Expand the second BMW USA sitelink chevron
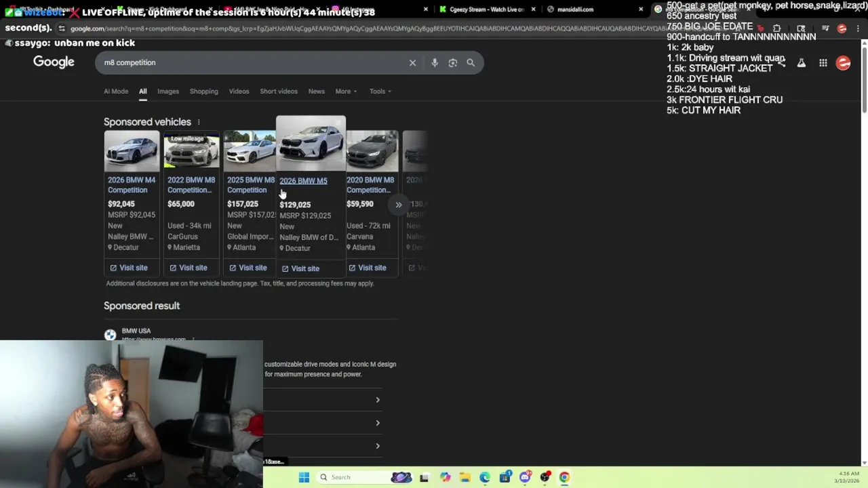Image resolution: width=868 pixels, height=488 pixels. click(x=378, y=423)
